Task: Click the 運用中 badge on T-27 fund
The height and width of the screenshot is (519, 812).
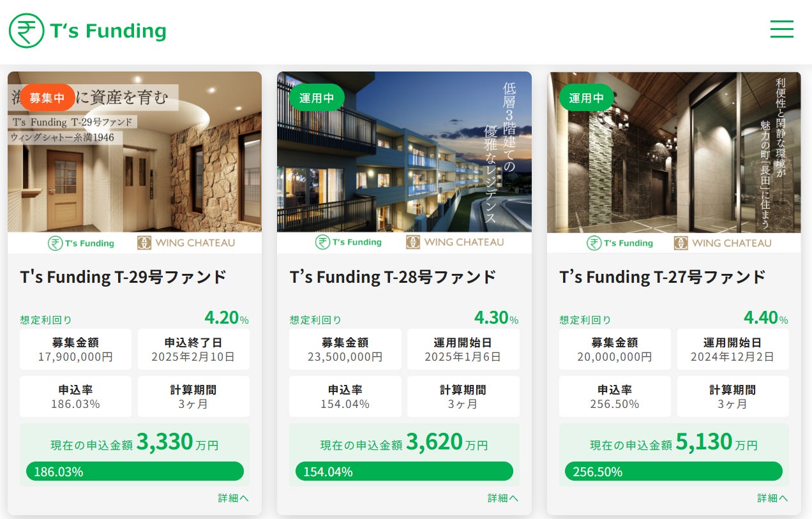Action: point(586,98)
